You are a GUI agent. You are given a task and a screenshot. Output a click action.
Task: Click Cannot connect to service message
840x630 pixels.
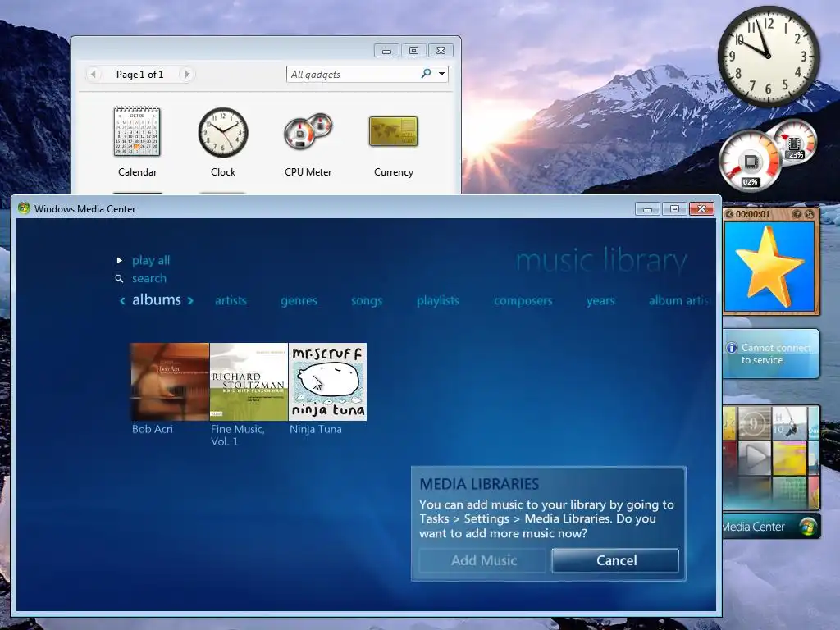pos(776,354)
